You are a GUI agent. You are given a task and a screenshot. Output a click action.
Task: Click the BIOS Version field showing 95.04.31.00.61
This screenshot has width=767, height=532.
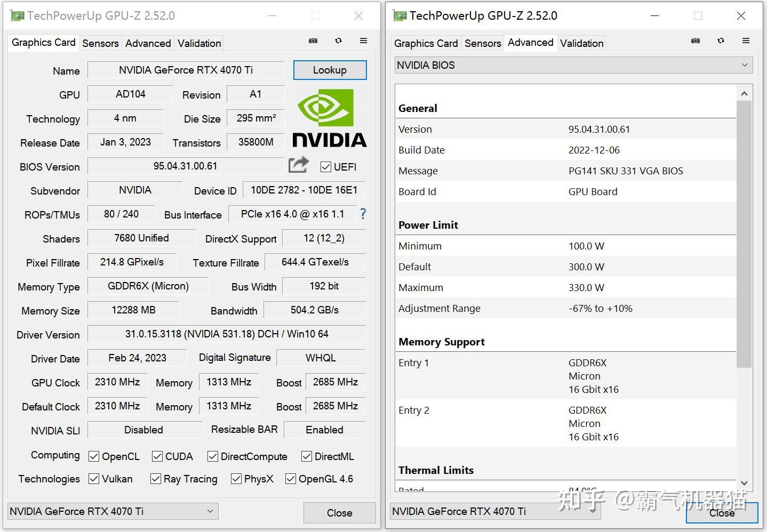(x=186, y=166)
